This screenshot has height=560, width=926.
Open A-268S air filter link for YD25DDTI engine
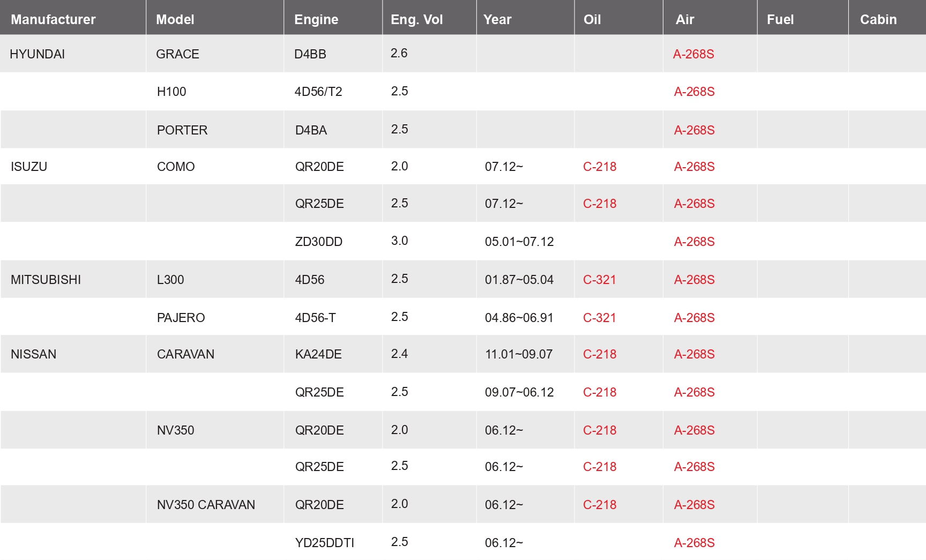tap(694, 543)
